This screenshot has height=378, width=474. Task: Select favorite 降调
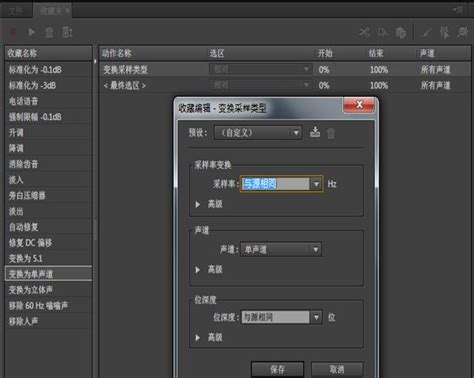pyautogui.click(x=48, y=148)
